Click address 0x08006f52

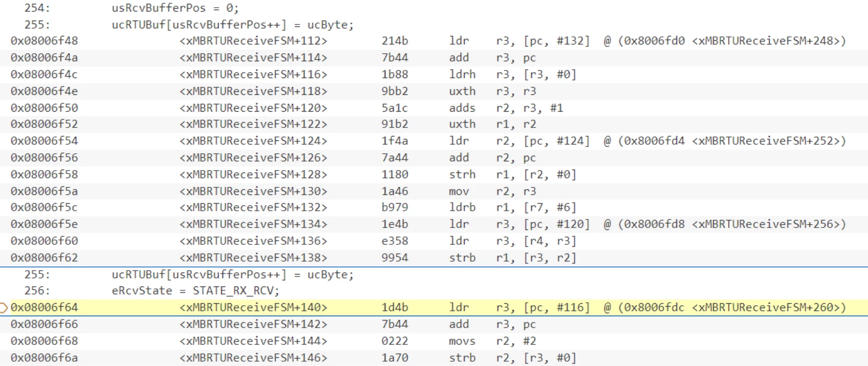click(44, 125)
